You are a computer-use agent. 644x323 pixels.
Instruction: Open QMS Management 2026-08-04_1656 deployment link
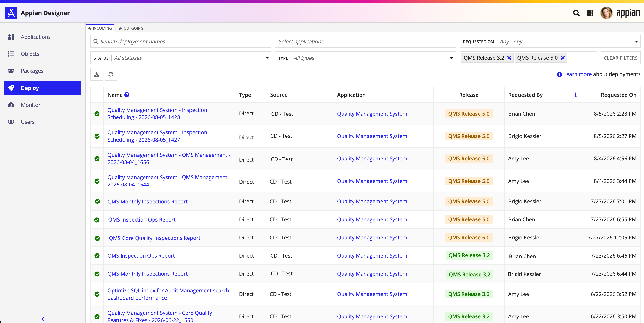click(169, 159)
